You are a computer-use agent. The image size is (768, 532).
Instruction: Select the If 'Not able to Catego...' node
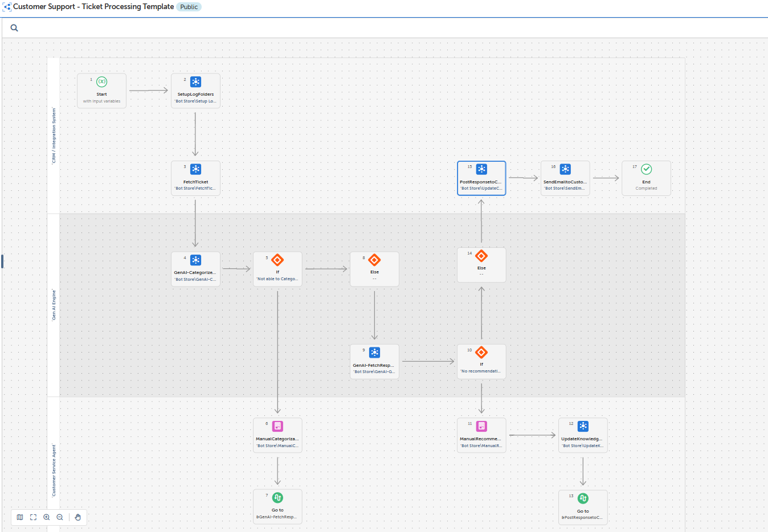277,269
